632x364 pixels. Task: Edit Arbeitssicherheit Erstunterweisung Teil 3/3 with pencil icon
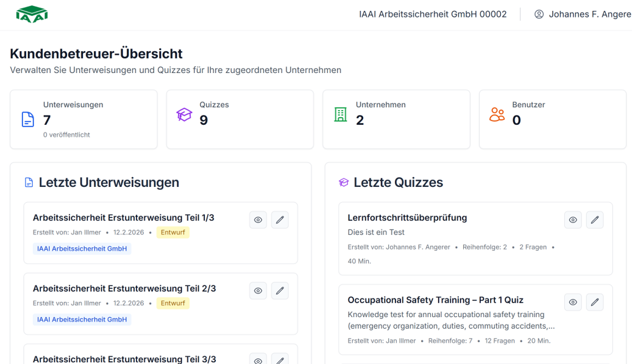tap(280, 359)
